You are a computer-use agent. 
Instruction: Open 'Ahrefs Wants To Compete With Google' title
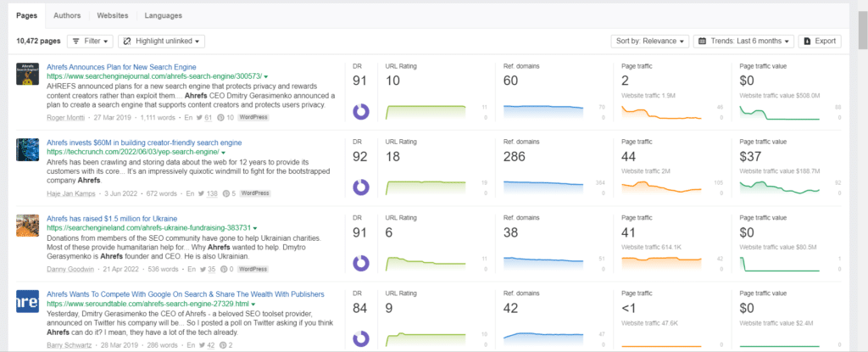tap(186, 294)
